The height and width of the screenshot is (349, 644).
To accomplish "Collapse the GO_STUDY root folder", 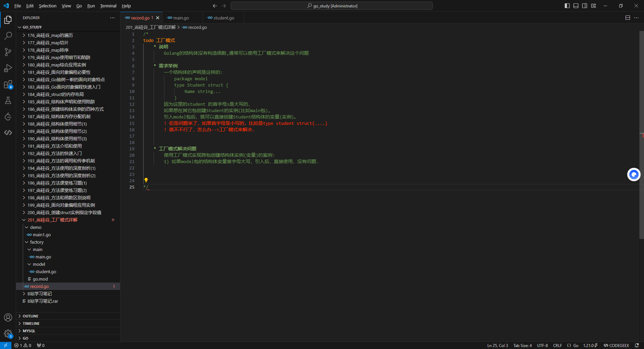I will [x=68, y=27].
